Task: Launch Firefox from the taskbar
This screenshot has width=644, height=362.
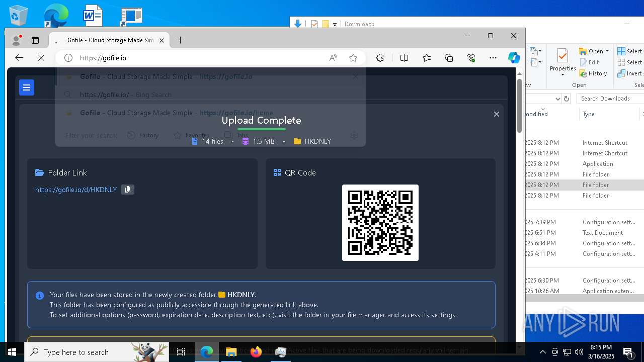Action: pos(256,352)
